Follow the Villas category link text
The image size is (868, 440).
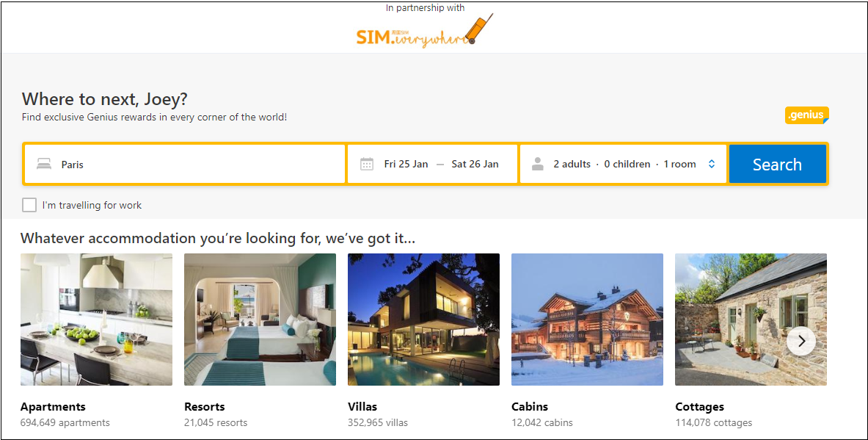click(362, 407)
